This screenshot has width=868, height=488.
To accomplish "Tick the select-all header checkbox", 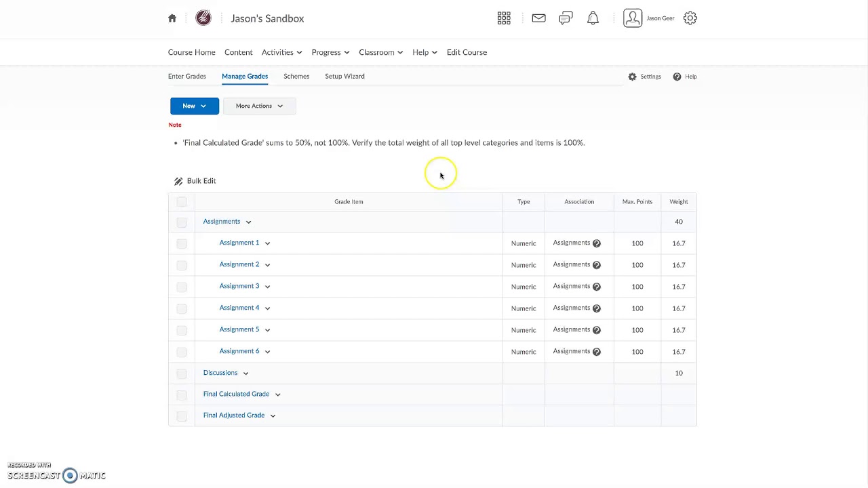I will [x=182, y=201].
